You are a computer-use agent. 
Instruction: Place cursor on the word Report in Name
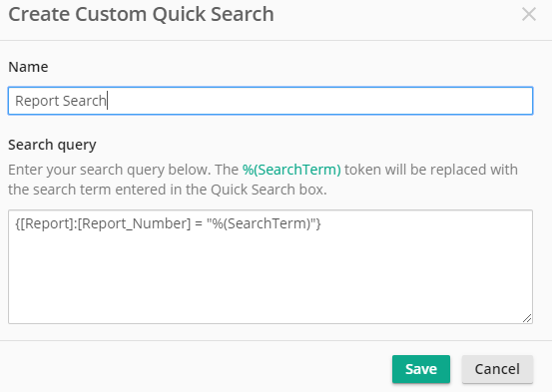pyautogui.click(x=37, y=101)
